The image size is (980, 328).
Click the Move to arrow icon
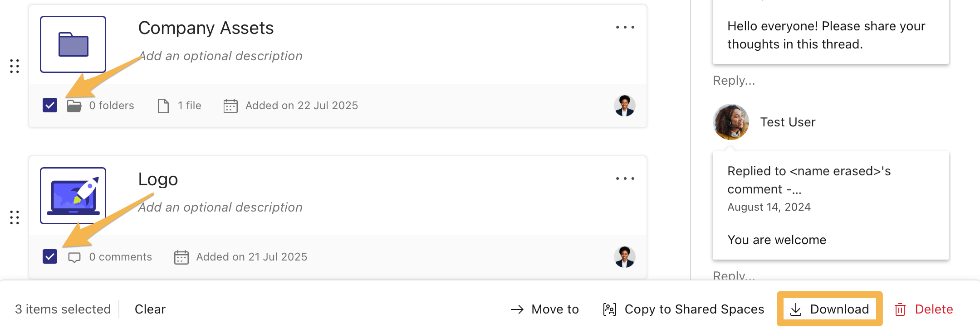(x=517, y=309)
